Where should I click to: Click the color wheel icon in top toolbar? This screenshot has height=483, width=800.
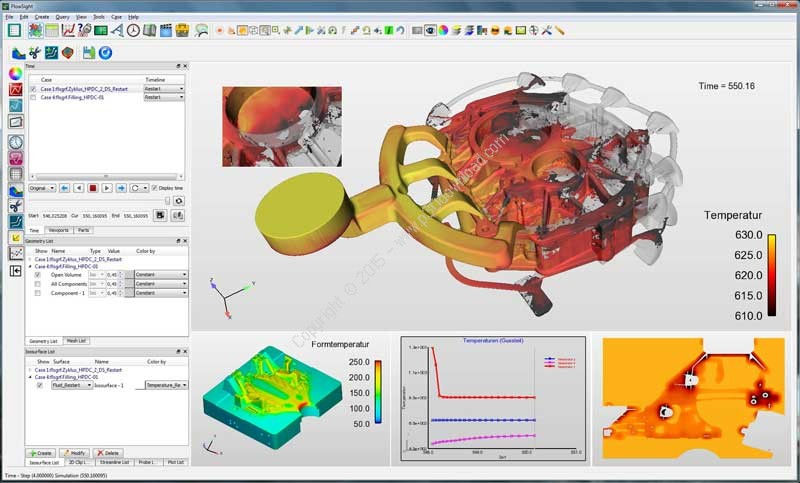click(443, 31)
